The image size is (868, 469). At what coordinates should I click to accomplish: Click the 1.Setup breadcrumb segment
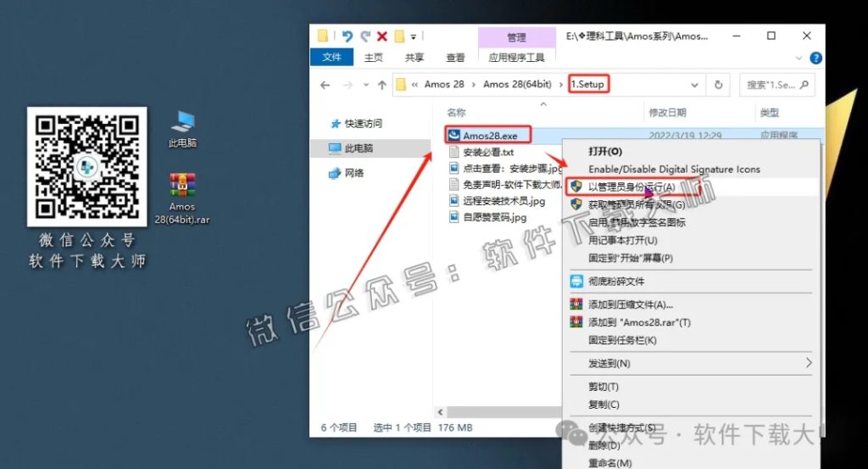click(588, 84)
